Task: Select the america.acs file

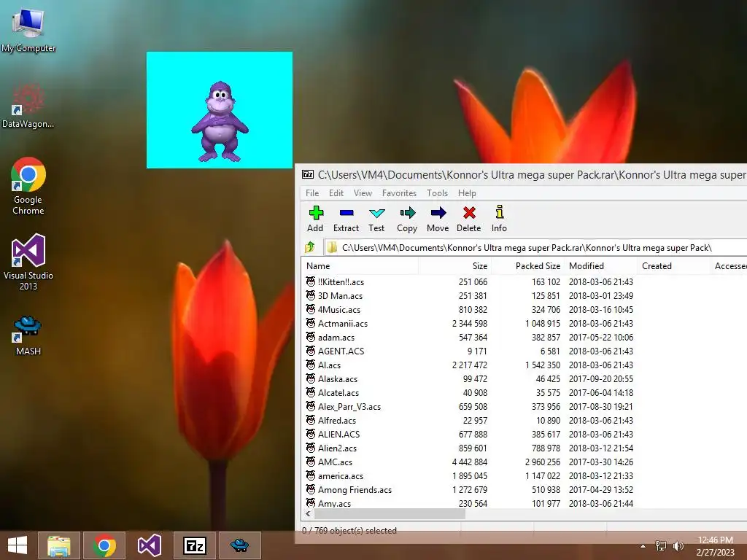Action: [x=340, y=475]
